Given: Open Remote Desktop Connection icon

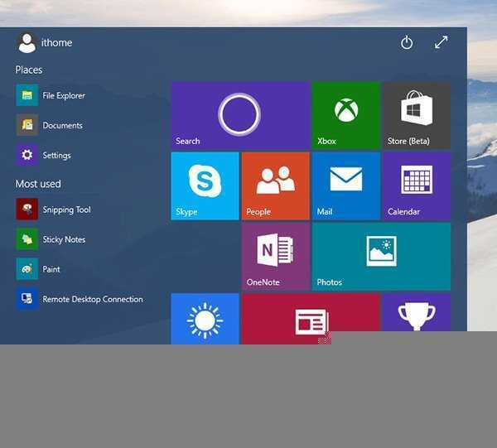Looking at the screenshot, I should click(27, 299).
